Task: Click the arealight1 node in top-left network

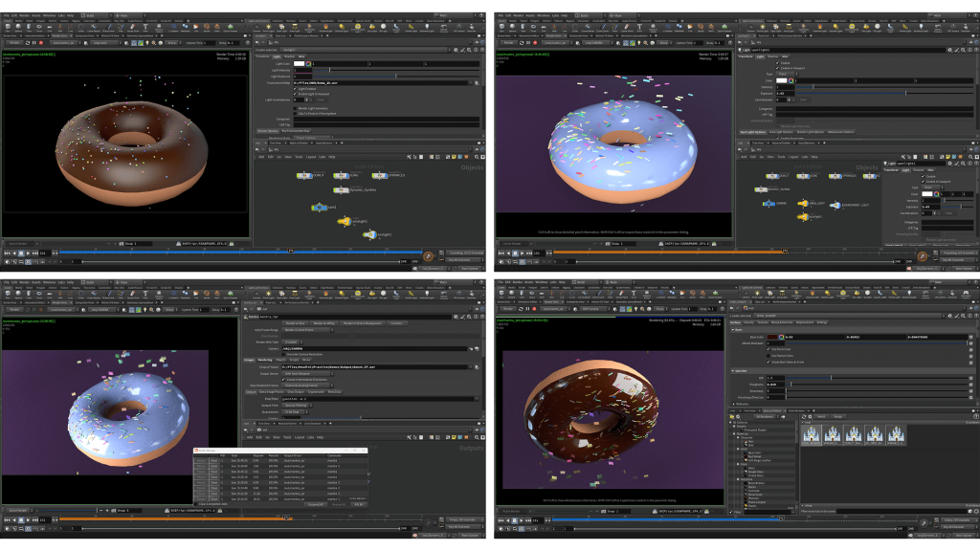Action: (x=345, y=221)
